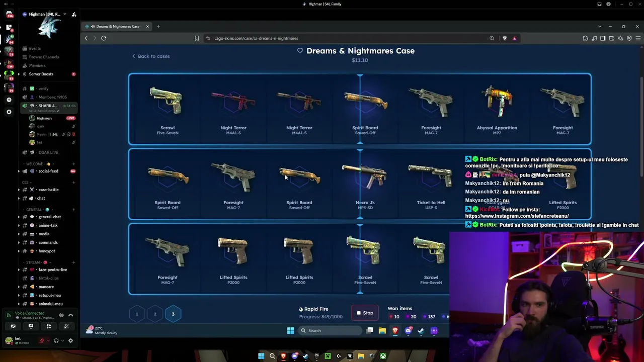Stop the Rapid Fire case opening

365,313
